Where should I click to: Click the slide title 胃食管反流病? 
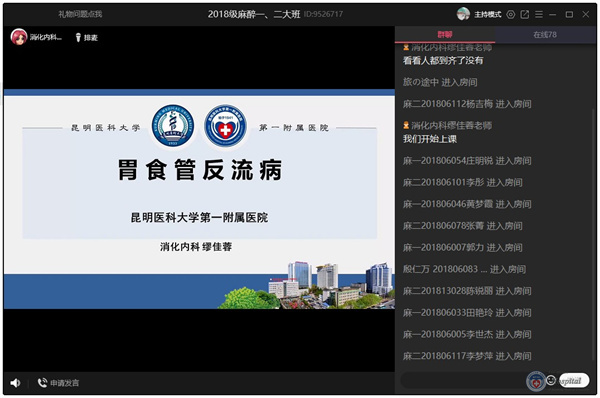[200, 170]
